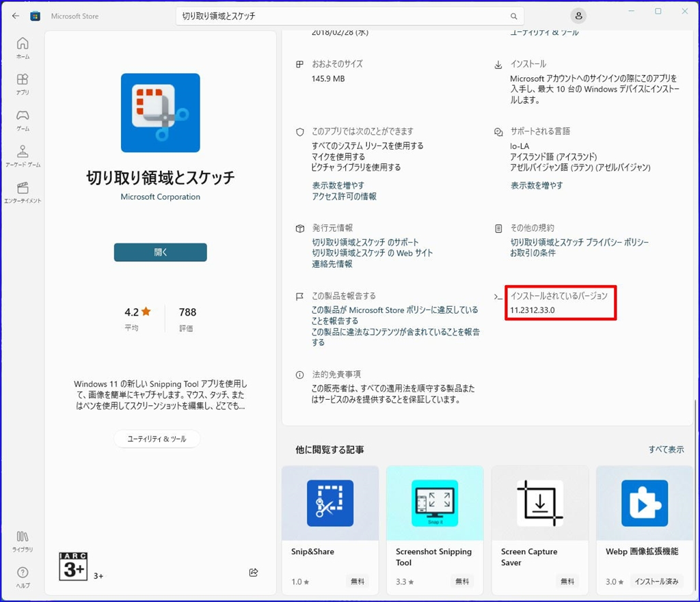Open ライブラリ in the sidebar
The width and height of the screenshot is (700, 602).
tap(23, 541)
